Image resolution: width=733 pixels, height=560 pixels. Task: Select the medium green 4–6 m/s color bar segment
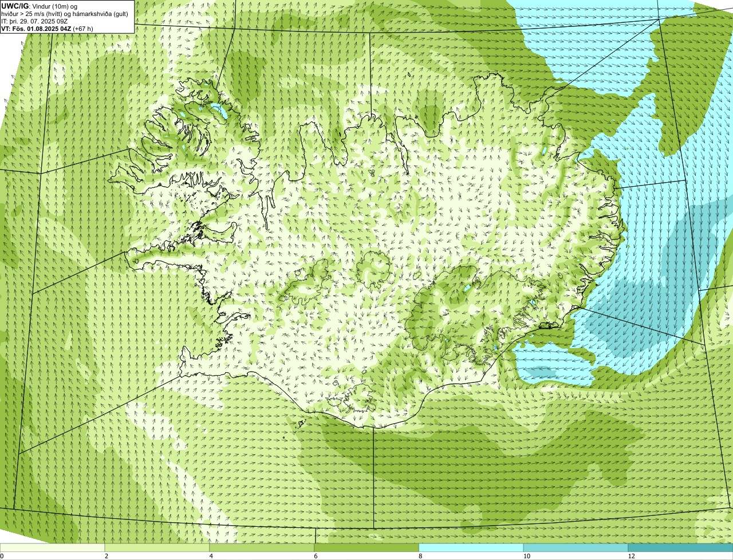tap(262, 548)
